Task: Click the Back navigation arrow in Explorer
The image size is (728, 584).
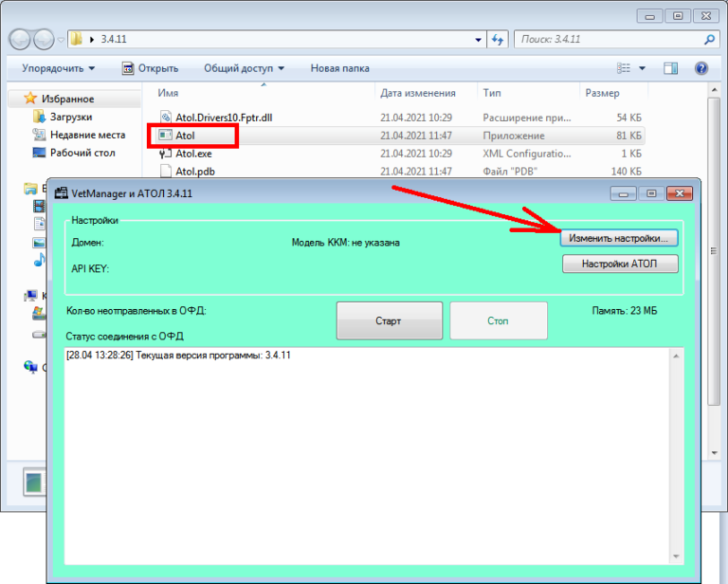Action: pos(21,40)
